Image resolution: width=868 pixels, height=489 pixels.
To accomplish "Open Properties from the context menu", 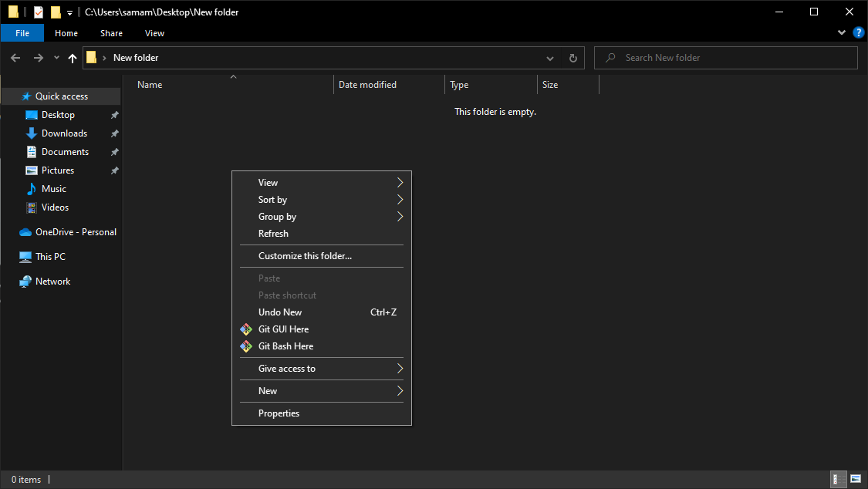I will (x=322, y=413).
